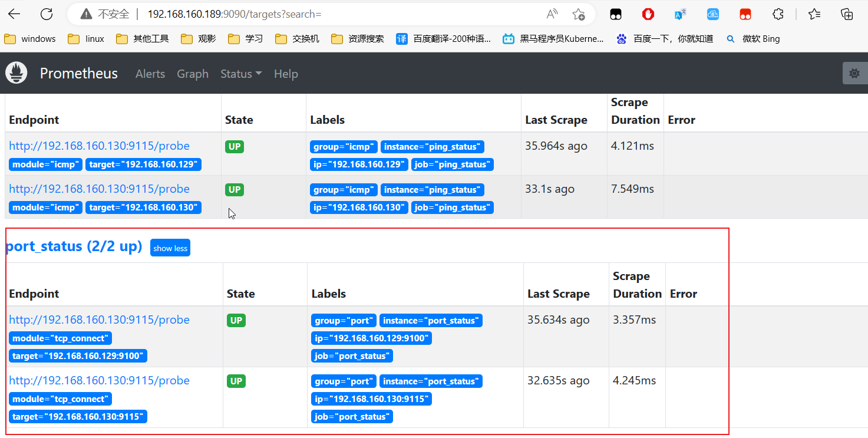868x438 pixels.
Task: Click the 35.964s ago last scrape value
Action: point(556,146)
